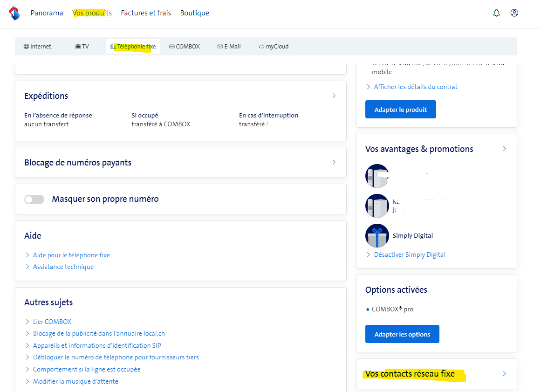Screen dimensions: 541x392
Task: Click the second promotion device image
Action: pyautogui.click(x=377, y=206)
